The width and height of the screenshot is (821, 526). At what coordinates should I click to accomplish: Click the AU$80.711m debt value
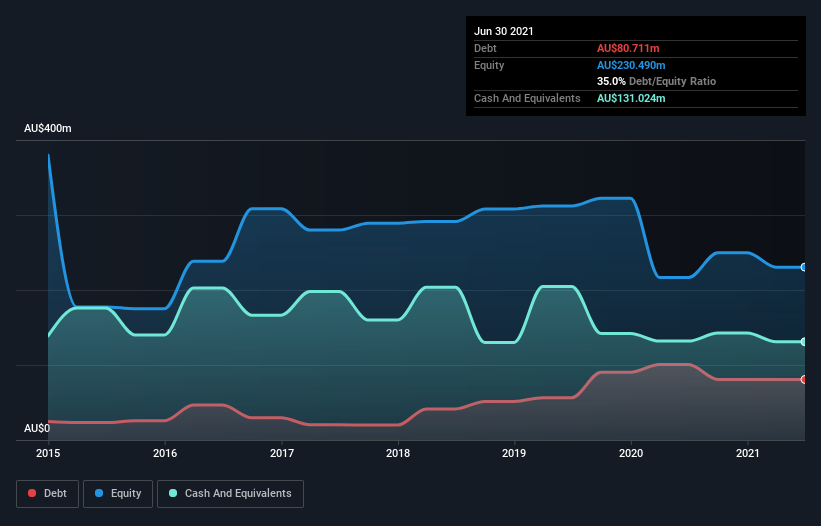pos(628,48)
